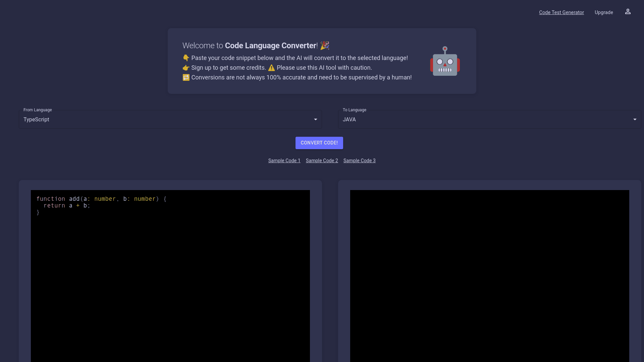
Task: Go to the Upgrade page
Action: [x=603, y=12]
